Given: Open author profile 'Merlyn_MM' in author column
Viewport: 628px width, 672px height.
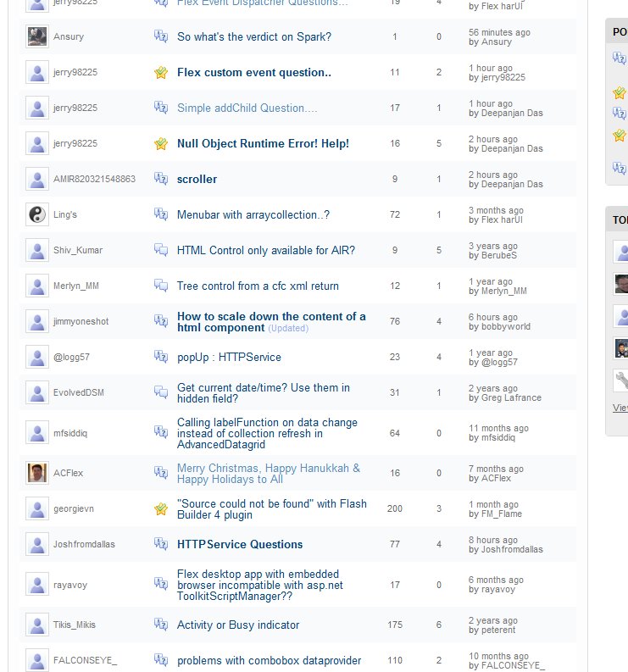Looking at the screenshot, I should (x=76, y=286).
